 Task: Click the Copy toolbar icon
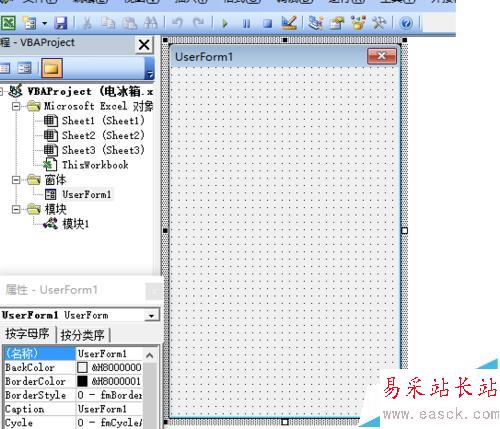pyautogui.click(x=108, y=23)
